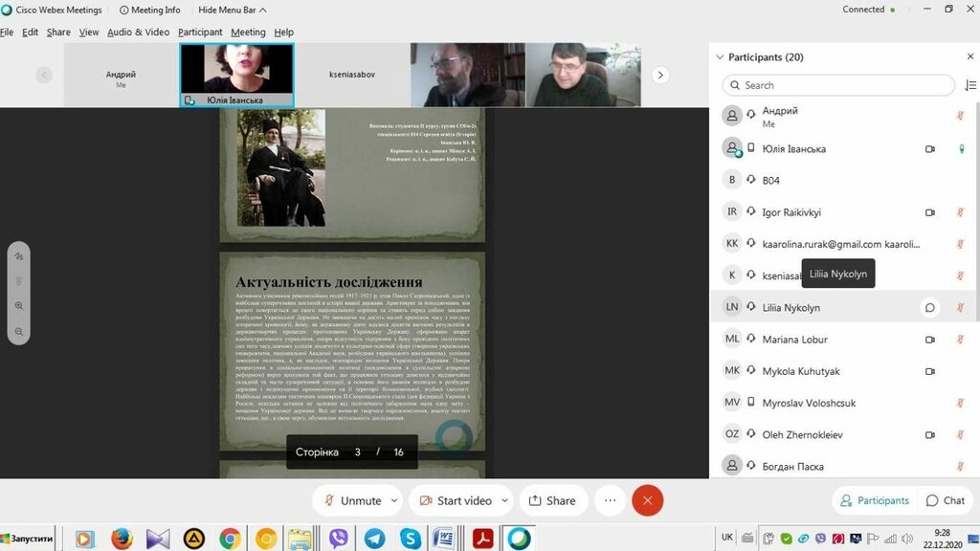Click the zoom in magnifier icon
Viewport: 980px width, 551px height.
19,306
